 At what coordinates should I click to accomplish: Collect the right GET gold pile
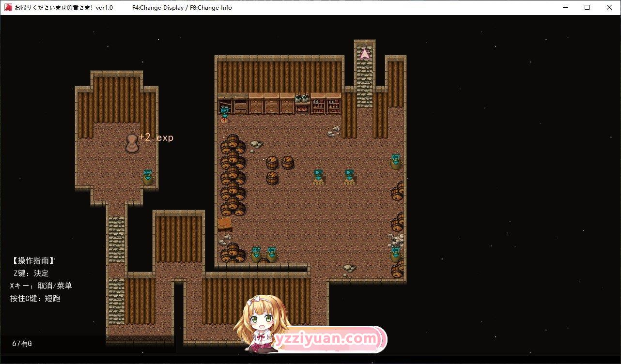[x=349, y=177]
